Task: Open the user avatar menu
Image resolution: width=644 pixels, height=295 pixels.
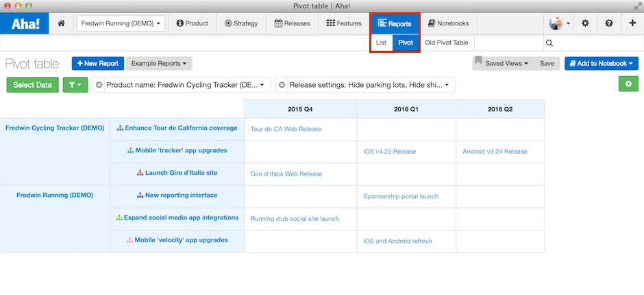Action: (560, 23)
